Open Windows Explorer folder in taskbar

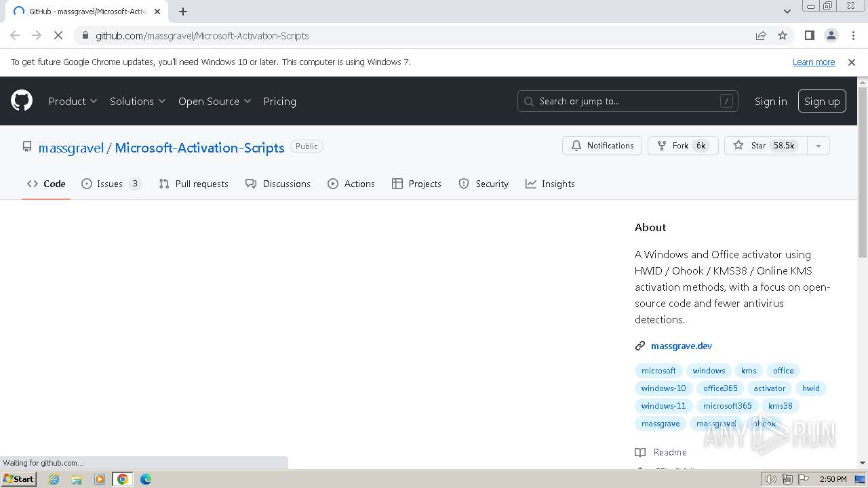[77, 479]
